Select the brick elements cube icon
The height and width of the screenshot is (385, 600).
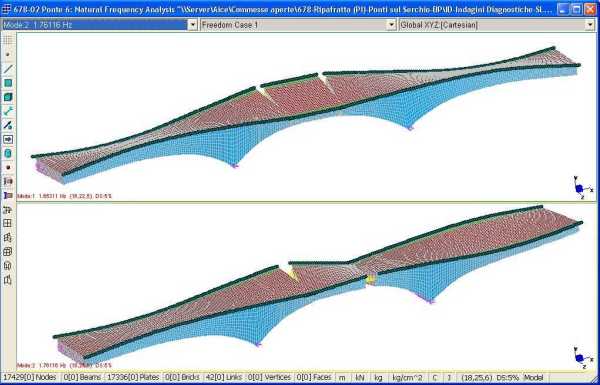[8, 97]
